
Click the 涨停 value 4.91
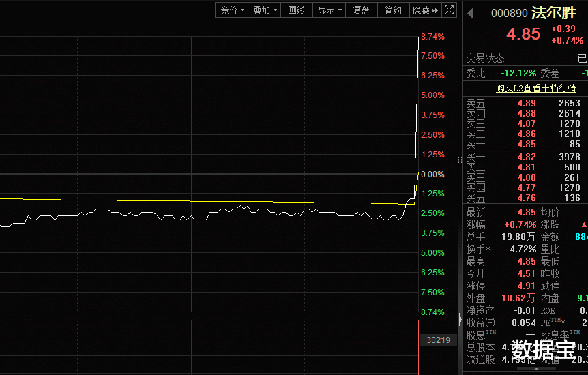[527, 286]
